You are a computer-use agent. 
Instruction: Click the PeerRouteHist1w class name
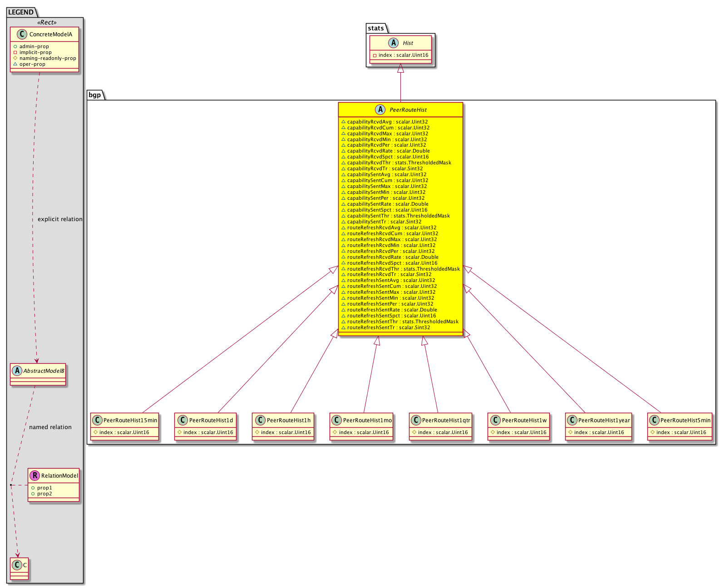pos(524,420)
